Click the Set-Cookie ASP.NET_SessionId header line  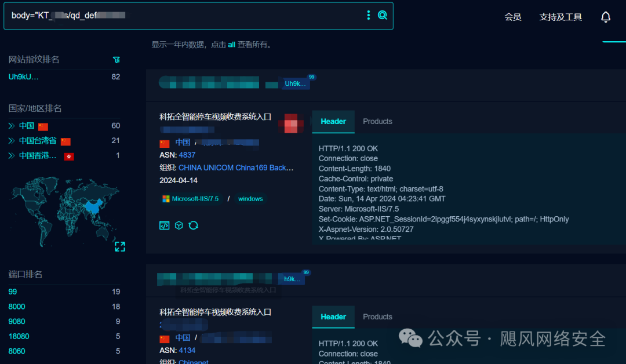click(443, 219)
